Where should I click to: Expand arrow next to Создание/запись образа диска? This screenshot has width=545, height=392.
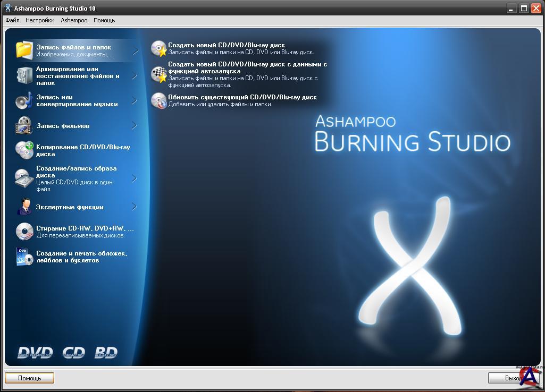point(135,178)
